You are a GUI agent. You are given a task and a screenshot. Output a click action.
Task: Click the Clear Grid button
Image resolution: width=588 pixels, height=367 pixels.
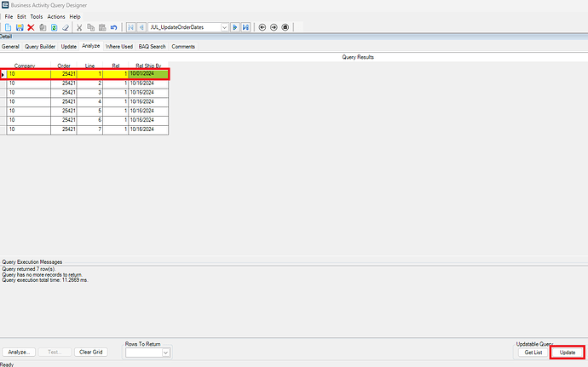coord(90,352)
